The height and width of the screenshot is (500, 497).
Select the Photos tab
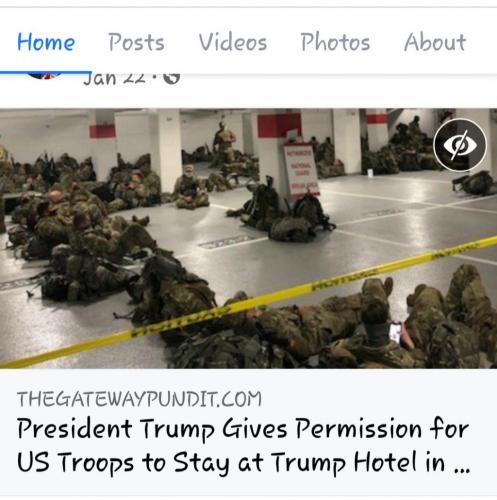point(335,42)
